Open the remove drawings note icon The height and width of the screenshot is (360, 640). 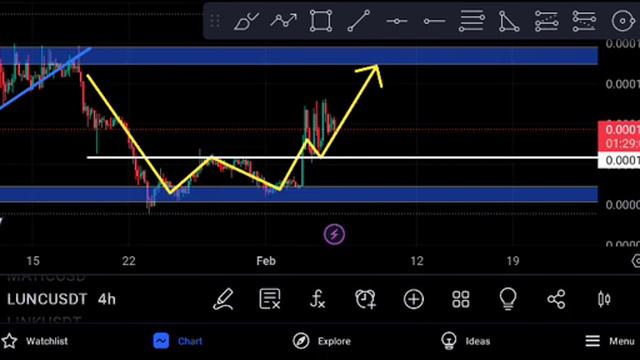[x=270, y=299]
